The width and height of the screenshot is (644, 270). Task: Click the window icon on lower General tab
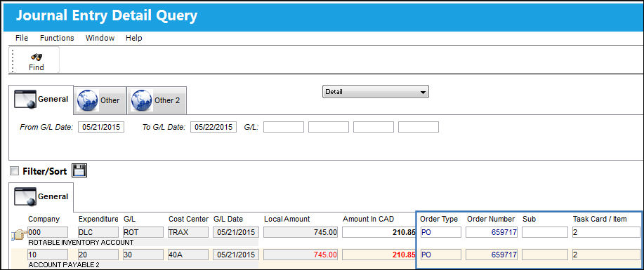(x=25, y=196)
